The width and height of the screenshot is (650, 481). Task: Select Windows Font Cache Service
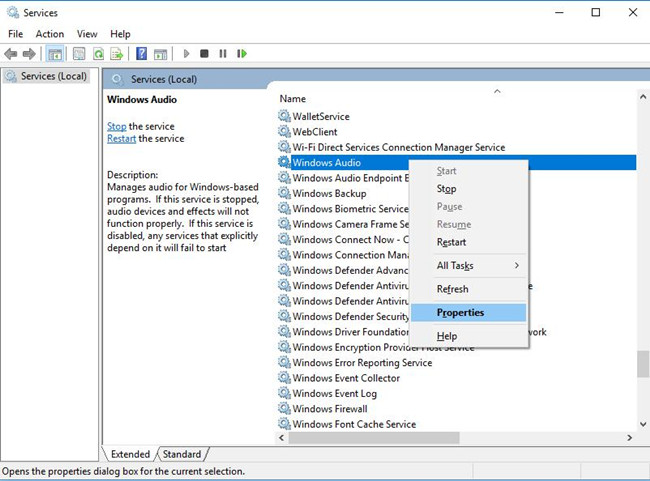(354, 424)
